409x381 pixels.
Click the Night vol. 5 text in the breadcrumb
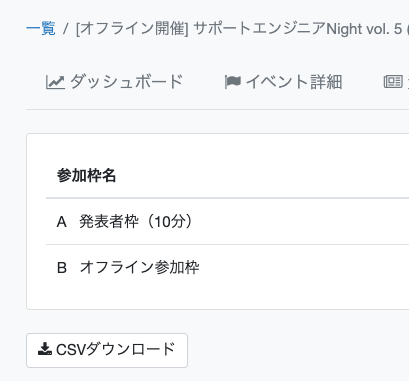(x=364, y=29)
